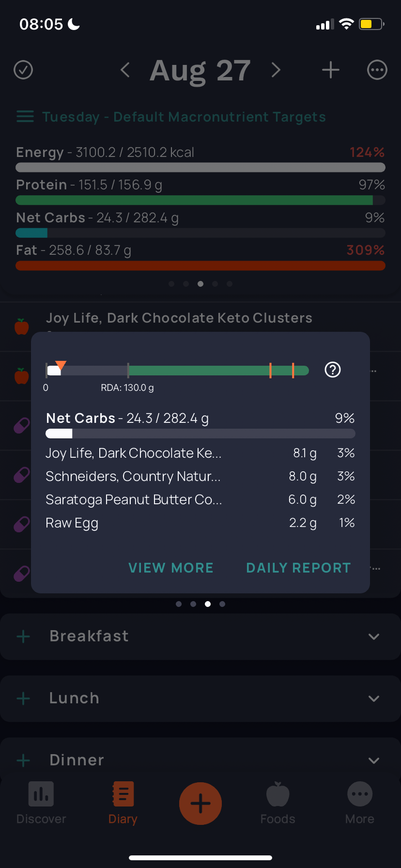Tap the orange add food button
The width and height of the screenshot is (401, 868).
pyautogui.click(x=200, y=804)
